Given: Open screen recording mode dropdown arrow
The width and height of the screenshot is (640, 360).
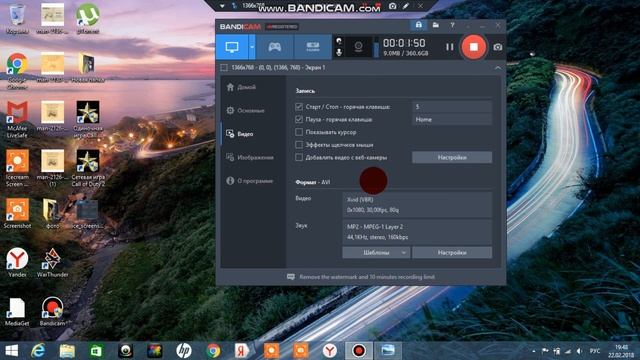Looking at the screenshot, I should 252,47.
